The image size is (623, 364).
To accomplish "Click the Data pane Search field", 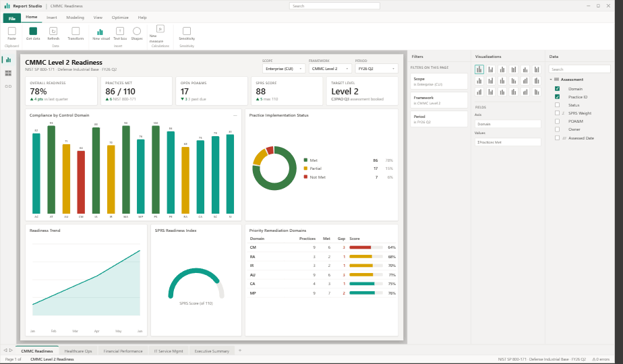I will pyautogui.click(x=579, y=69).
